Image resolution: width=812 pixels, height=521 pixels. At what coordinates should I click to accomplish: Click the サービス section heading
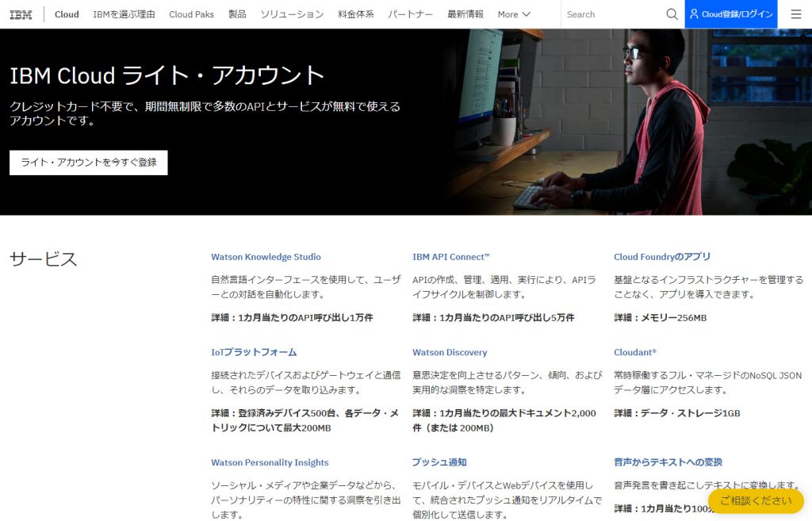[44, 259]
